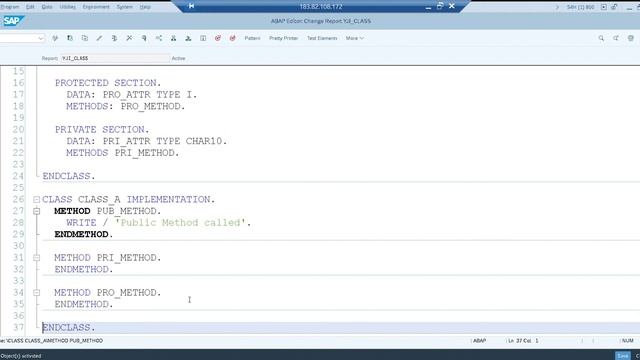The height and width of the screenshot is (360, 640).
Task: Click the S4H (1) 800 session info
Action: pos(580,7)
